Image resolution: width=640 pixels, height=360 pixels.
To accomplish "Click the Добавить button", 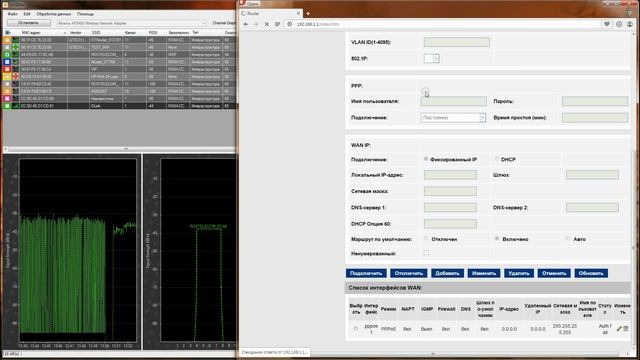I will tap(447, 273).
